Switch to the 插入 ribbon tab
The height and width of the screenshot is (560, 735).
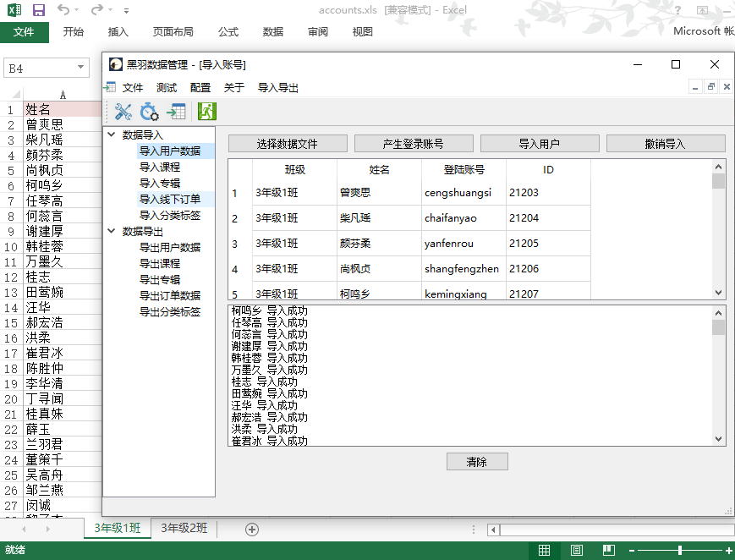tap(118, 32)
